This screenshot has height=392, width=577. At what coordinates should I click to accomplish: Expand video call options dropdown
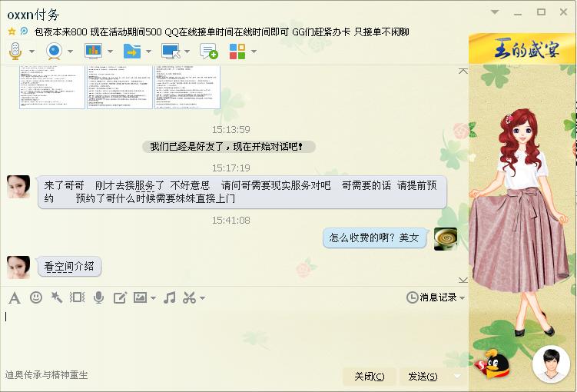tap(70, 51)
